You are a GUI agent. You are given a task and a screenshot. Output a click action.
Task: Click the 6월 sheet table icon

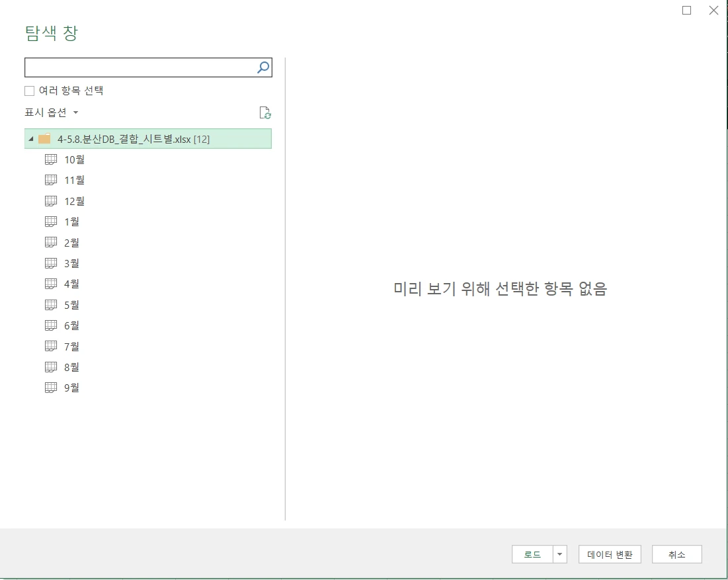[x=51, y=325]
